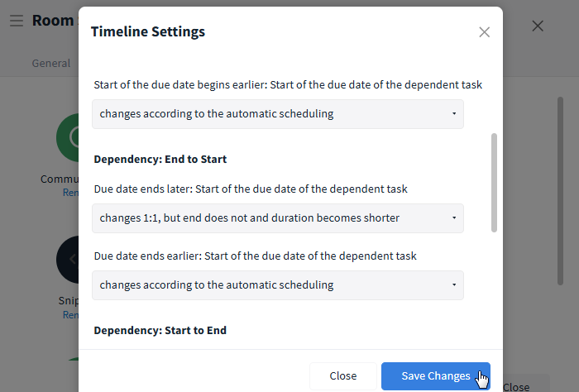The image size is (579, 392).
Task: Click the 'Due date ends earlier' label text
Action: point(255,256)
